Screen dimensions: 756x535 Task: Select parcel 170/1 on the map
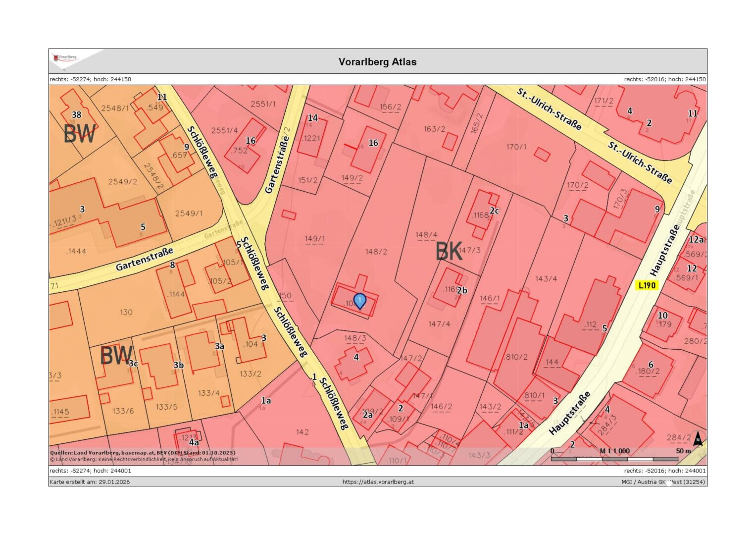tap(516, 147)
